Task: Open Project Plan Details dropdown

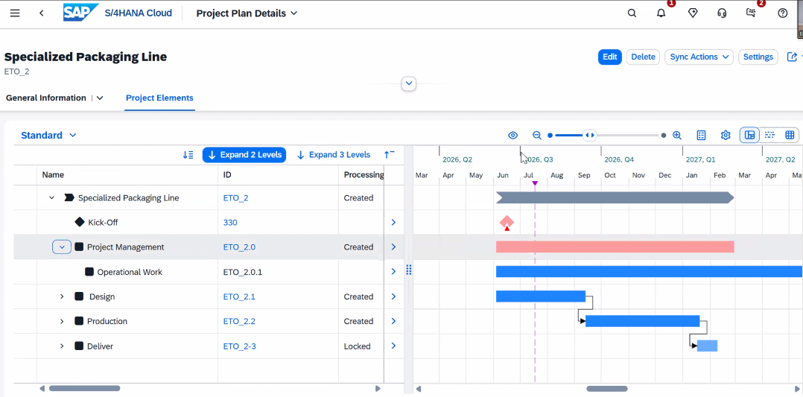Action: point(247,13)
